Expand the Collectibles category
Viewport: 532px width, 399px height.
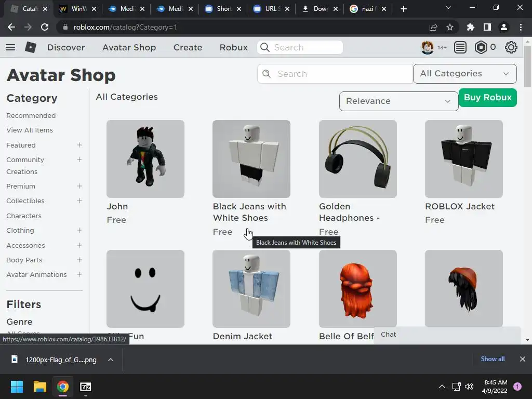pyautogui.click(x=79, y=201)
